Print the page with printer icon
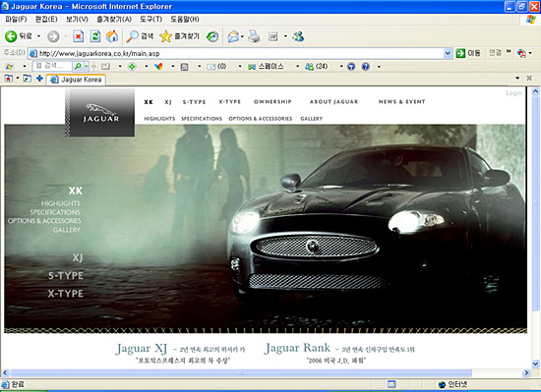This screenshot has width=541, height=392. [255, 36]
